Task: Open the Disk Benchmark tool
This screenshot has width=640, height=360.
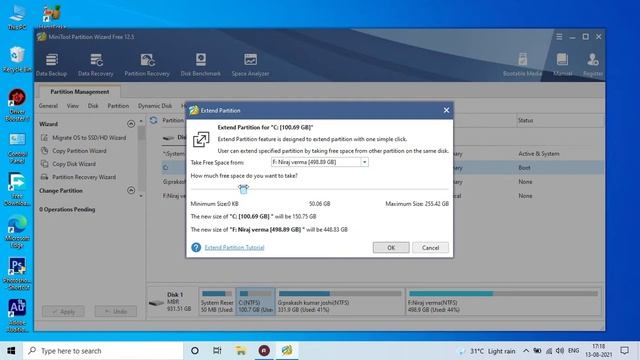Action: tap(200, 64)
